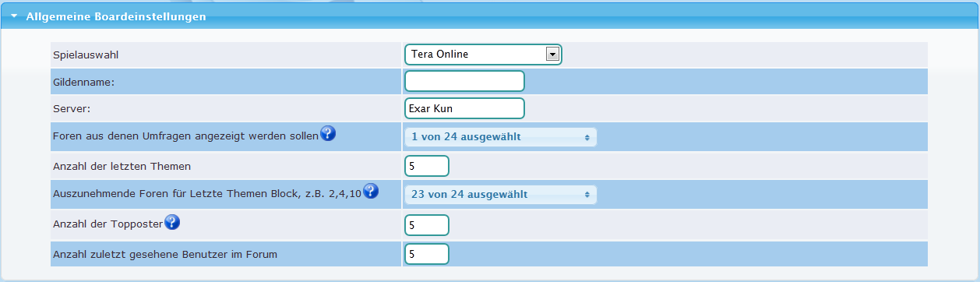Open the Spielauswahl dropdown showing Tera Online
The image size is (980, 282).
pyautogui.click(x=483, y=55)
